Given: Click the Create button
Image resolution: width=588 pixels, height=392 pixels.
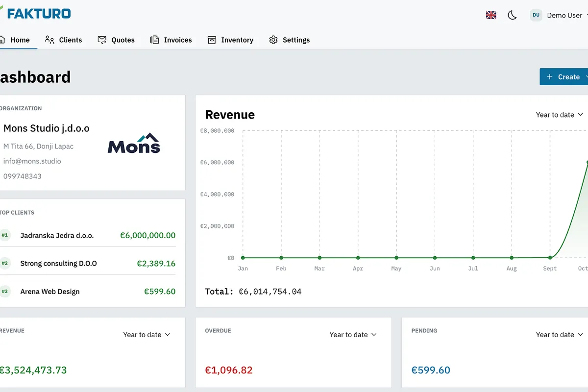Looking at the screenshot, I should [563, 77].
